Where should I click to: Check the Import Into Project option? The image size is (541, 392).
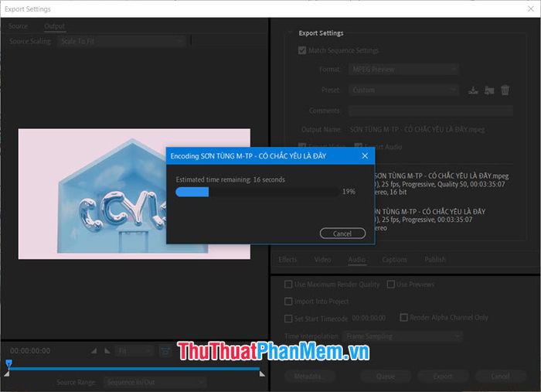pos(289,302)
